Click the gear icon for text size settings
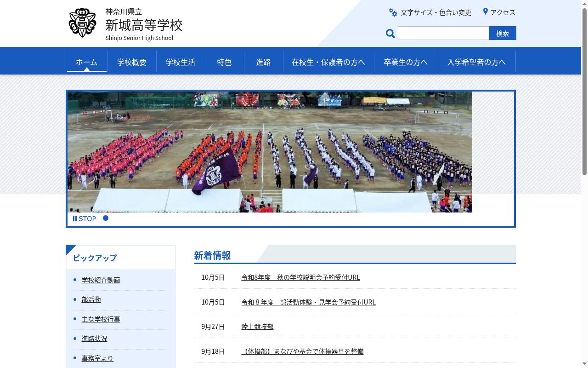 pyautogui.click(x=393, y=12)
